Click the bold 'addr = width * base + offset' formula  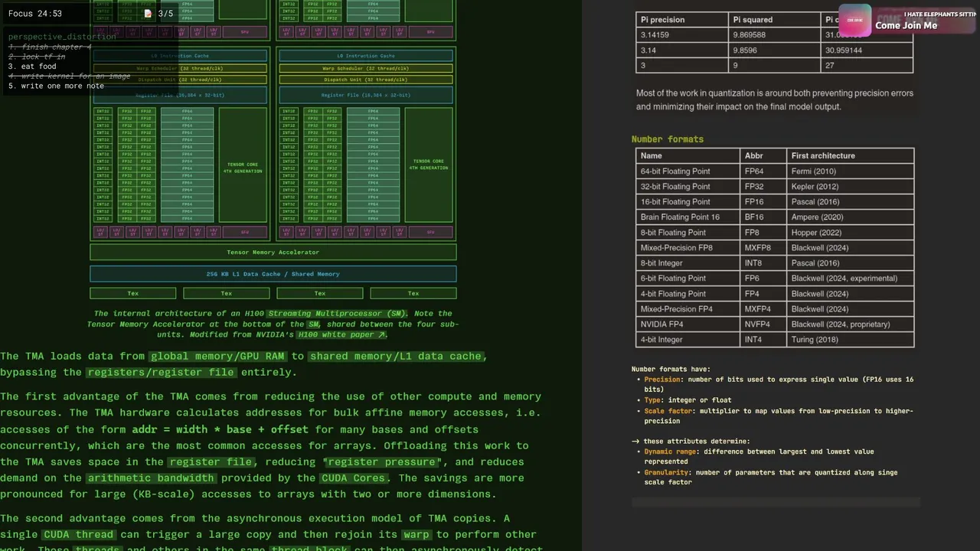click(220, 429)
